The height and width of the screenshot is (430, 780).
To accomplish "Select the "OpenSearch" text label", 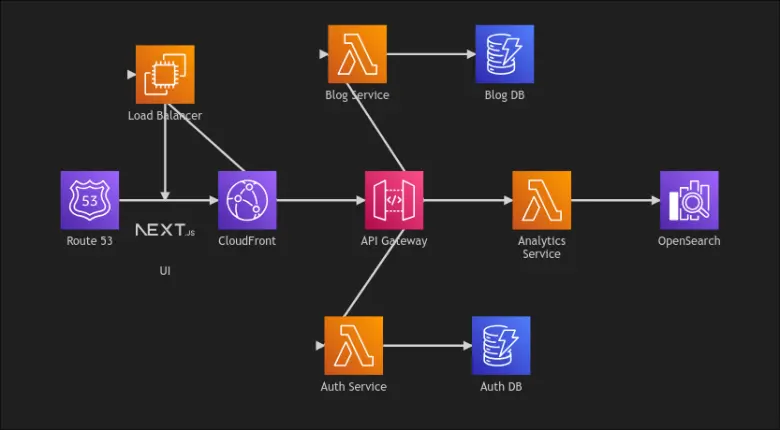I will 689,241.
